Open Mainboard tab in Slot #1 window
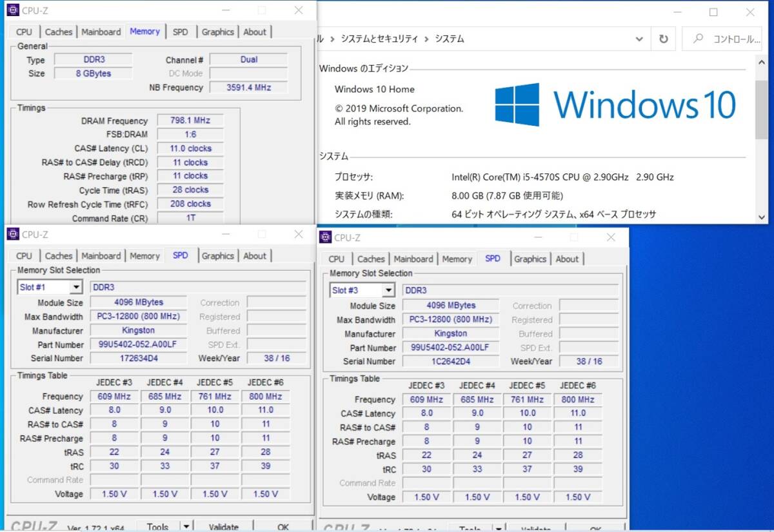 pos(101,256)
